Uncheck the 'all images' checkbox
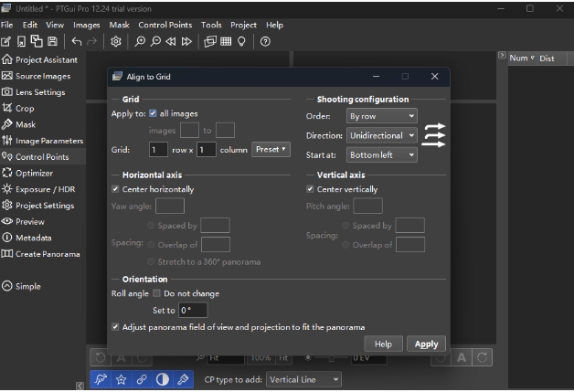 pyautogui.click(x=153, y=114)
